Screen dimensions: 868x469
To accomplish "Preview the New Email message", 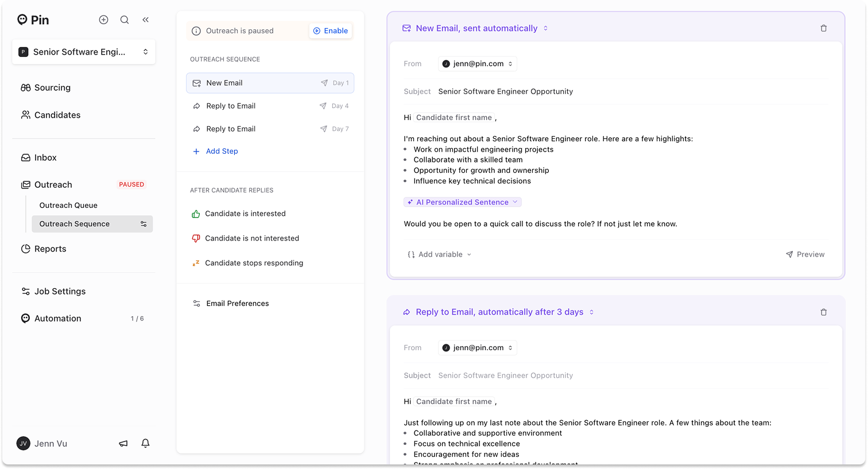I will point(805,254).
